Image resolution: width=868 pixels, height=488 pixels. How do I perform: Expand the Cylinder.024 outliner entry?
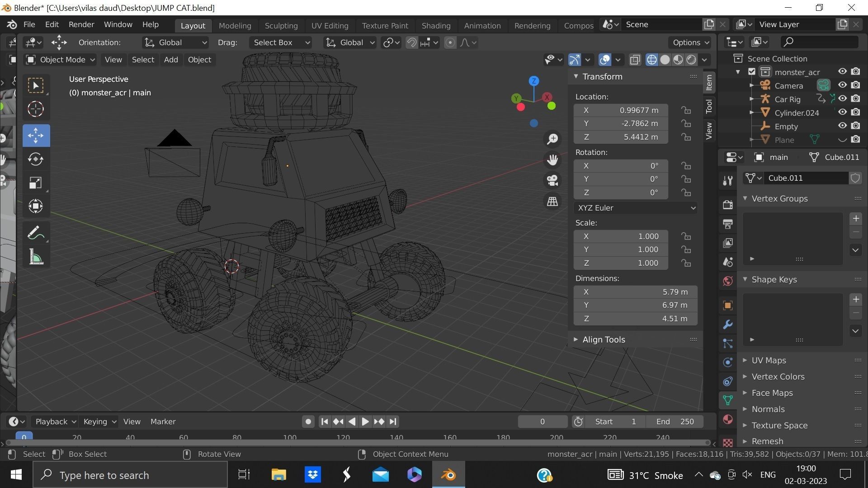tap(751, 113)
